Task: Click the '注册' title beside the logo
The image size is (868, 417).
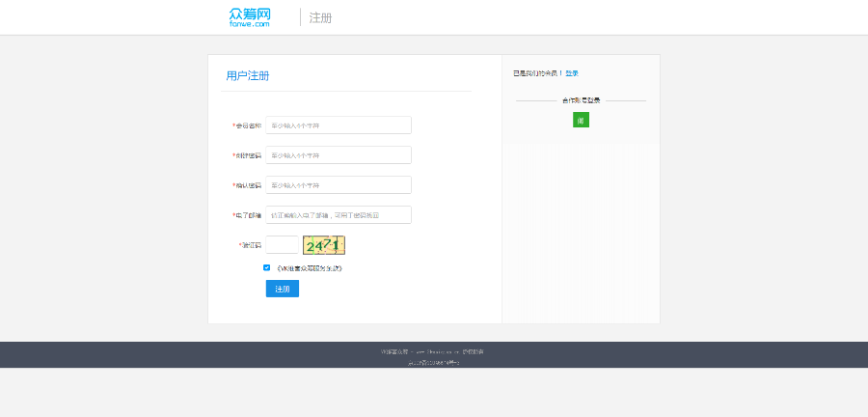Action: pyautogui.click(x=320, y=17)
